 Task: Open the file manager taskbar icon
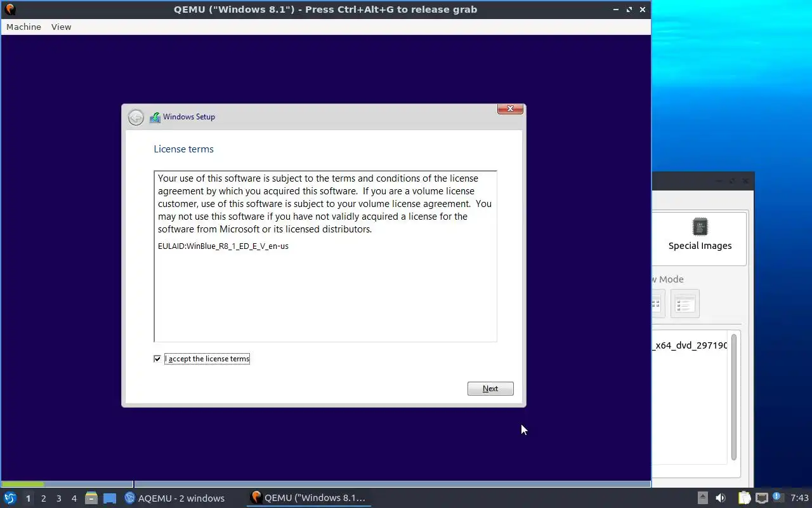91,498
